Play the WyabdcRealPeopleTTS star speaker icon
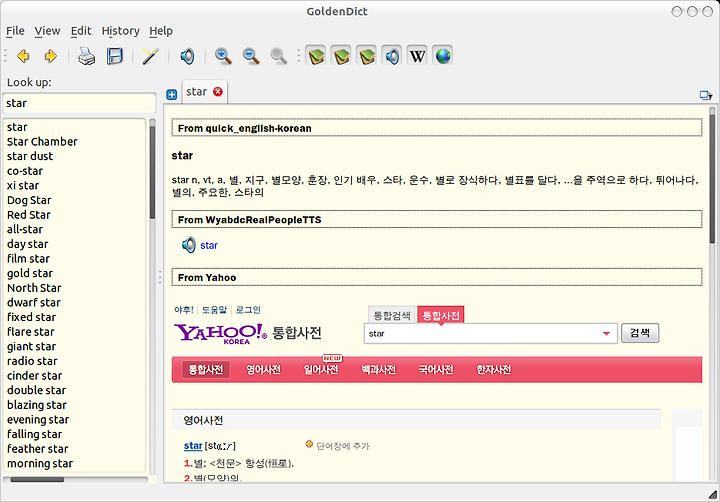720x502 pixels. (x=188, y=245)
